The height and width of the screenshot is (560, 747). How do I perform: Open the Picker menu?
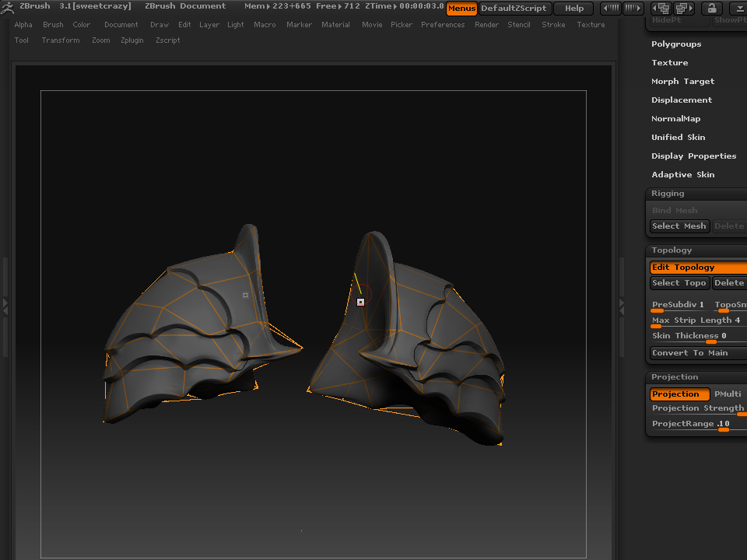(402, 25)
